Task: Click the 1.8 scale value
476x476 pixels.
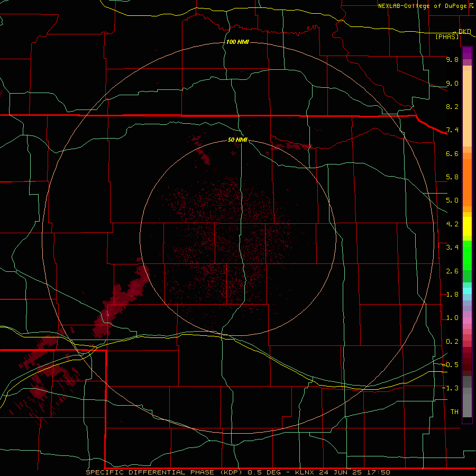Action: [x=452, y=295]
